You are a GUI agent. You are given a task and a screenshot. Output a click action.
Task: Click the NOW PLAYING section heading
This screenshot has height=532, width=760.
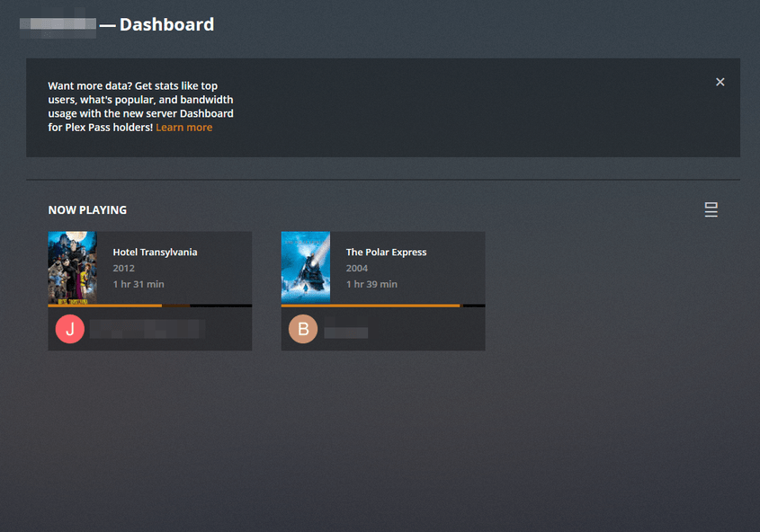click(x=87, y=210)
